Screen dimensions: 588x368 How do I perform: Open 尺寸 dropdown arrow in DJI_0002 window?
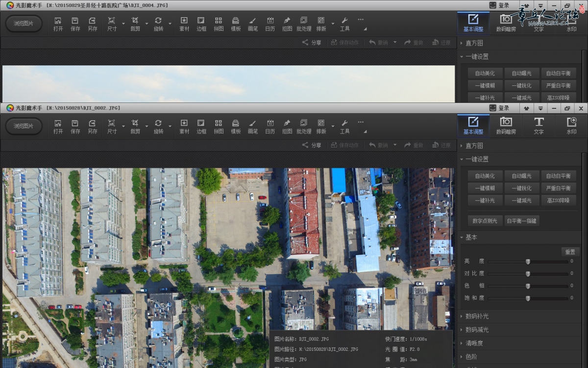[123, 127]
